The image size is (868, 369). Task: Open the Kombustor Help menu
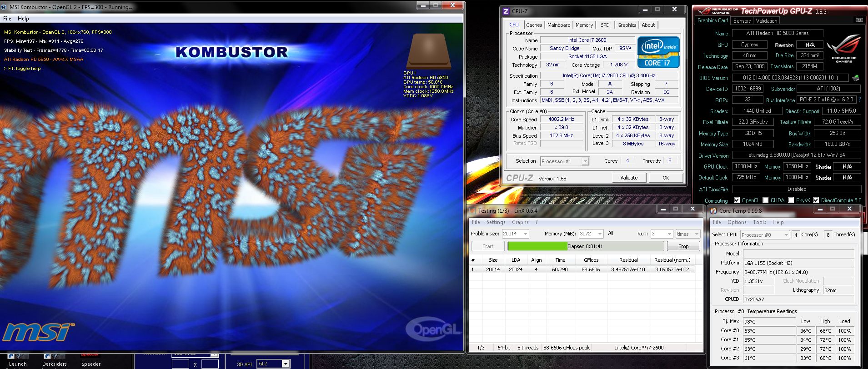tap(23, 19)
